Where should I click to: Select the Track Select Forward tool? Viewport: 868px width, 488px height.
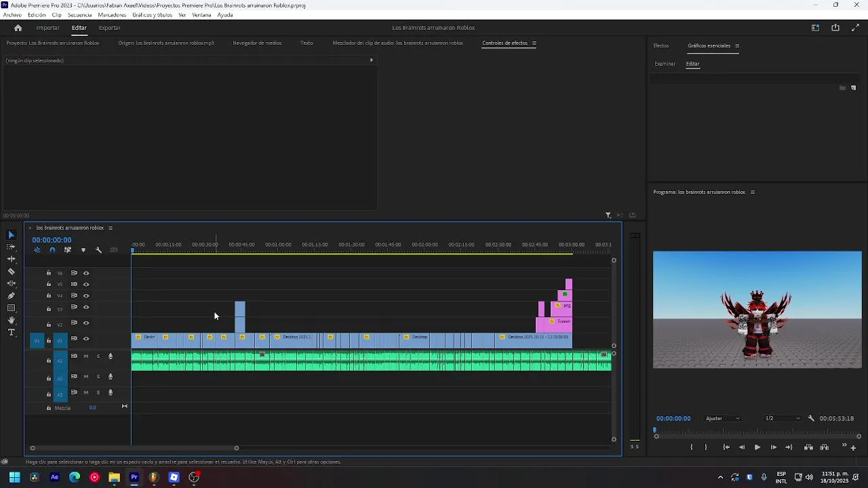point(11,247)
